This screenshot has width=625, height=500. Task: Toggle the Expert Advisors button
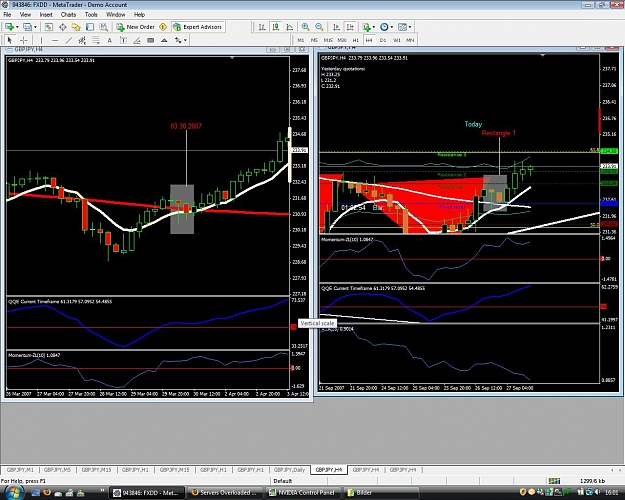[198, 27]
